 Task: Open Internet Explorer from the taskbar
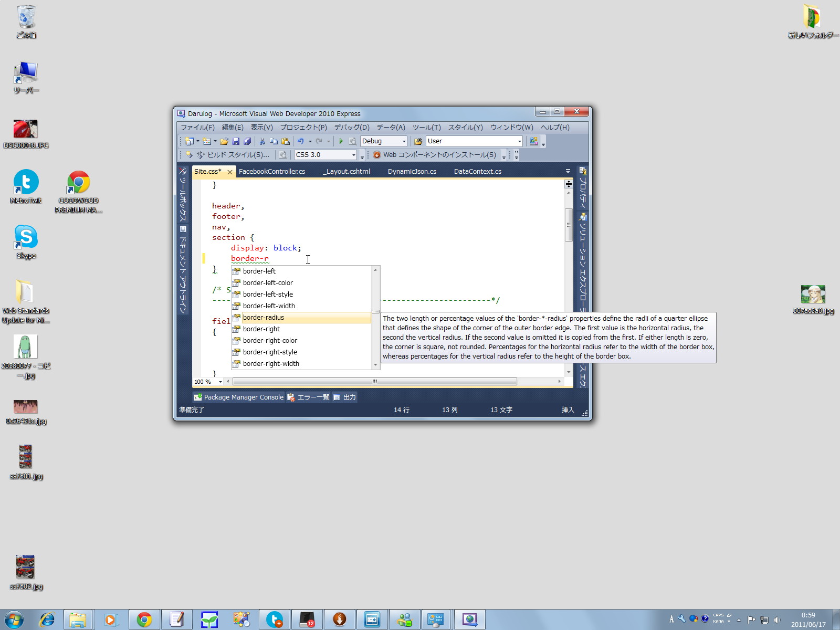coord(47,620)
